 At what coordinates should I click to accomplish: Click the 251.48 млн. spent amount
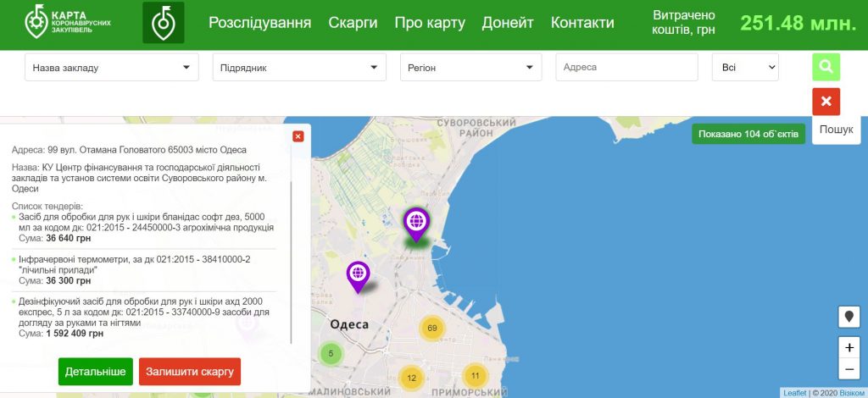(798, 23)
